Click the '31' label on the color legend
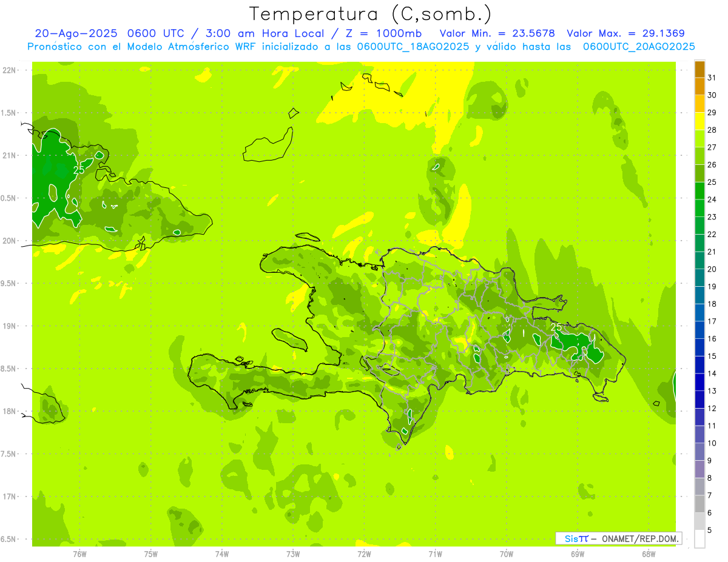 pos(712,78)
